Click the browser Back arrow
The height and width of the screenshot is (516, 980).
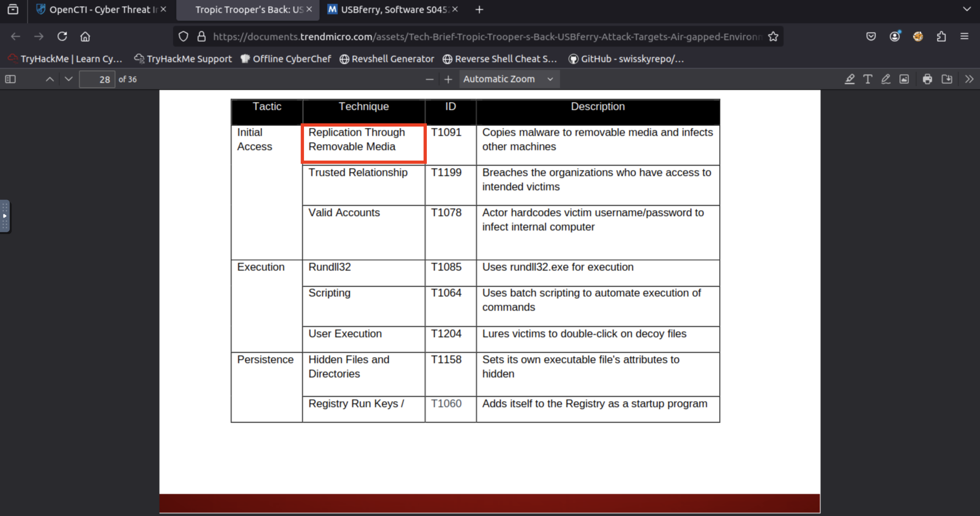click(x=15, y=36)
